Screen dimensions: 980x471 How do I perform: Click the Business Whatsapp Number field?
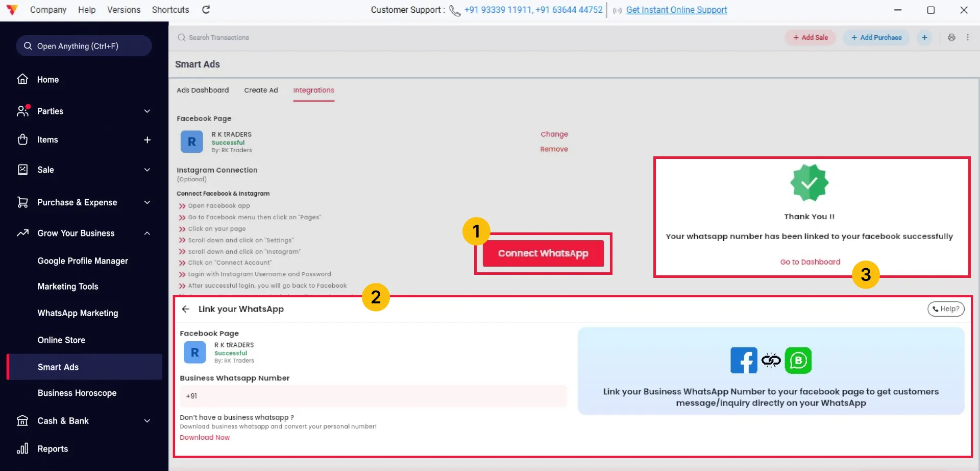(x=373, y=396)
